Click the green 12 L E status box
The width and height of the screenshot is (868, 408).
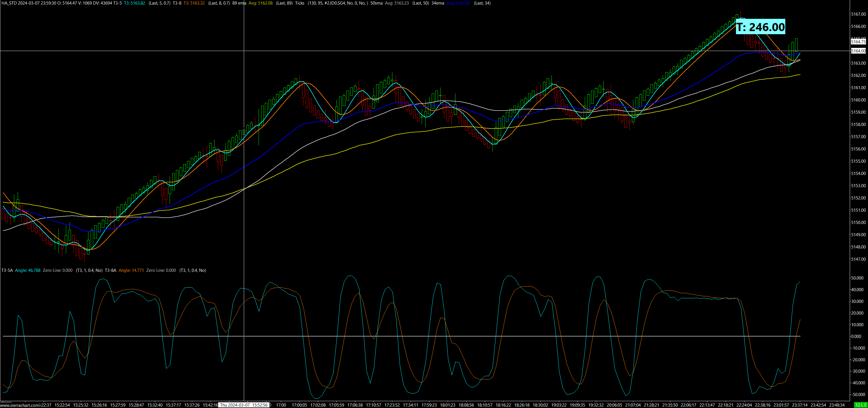point(861,405)
